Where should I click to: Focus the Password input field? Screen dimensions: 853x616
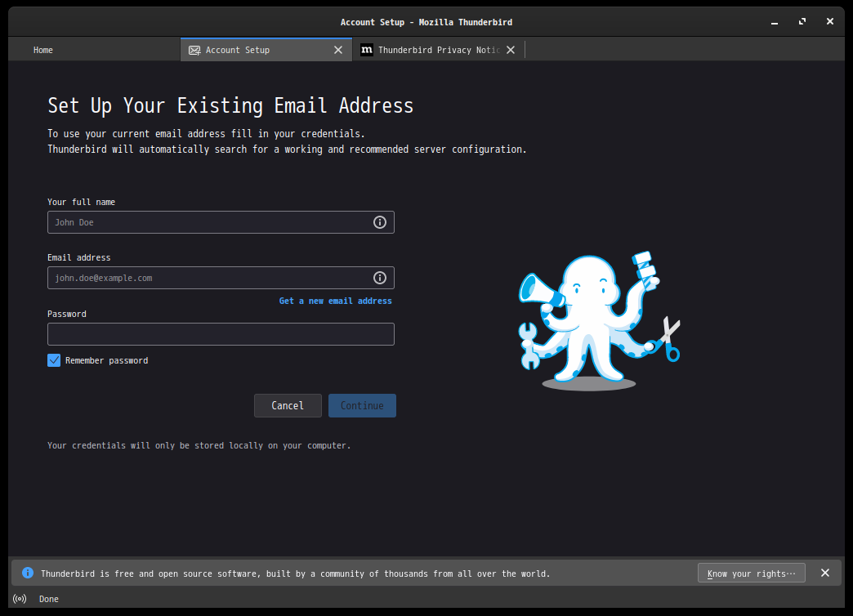[221, 334]
